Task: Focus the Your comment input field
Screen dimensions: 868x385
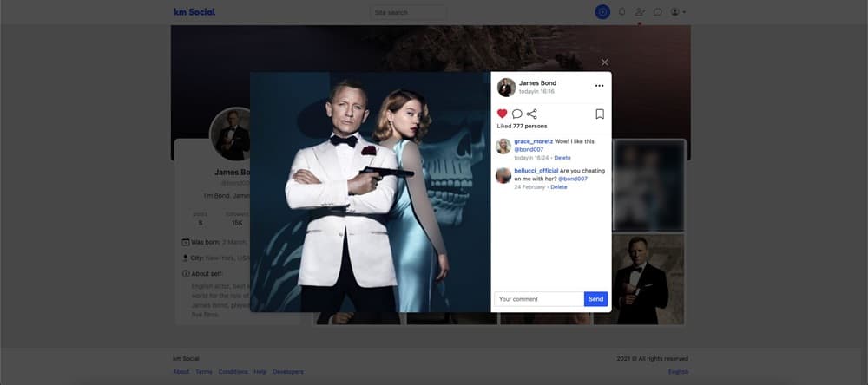Action: pos(539,299)
